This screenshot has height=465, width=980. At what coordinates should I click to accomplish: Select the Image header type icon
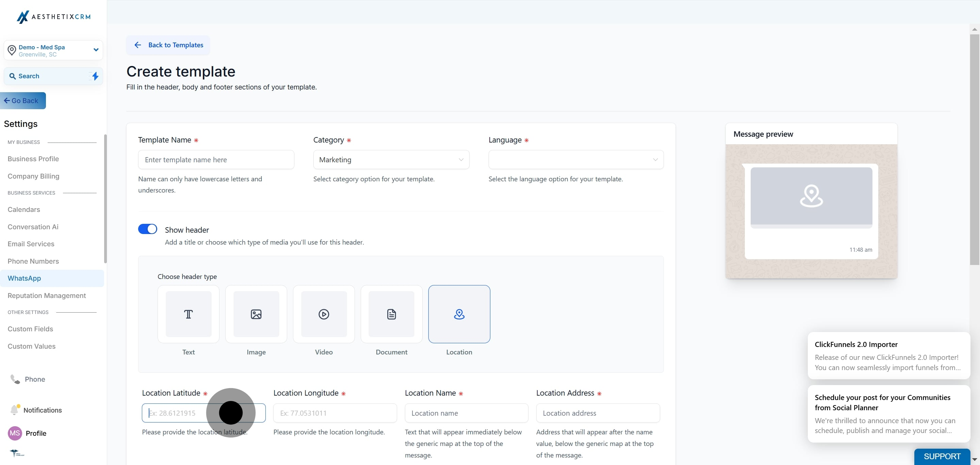pyautogui.click(x=256, y=314)
